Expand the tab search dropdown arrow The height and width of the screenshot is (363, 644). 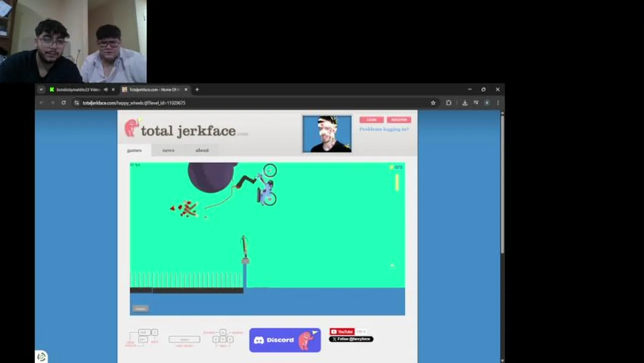click(x=41, y=90)
